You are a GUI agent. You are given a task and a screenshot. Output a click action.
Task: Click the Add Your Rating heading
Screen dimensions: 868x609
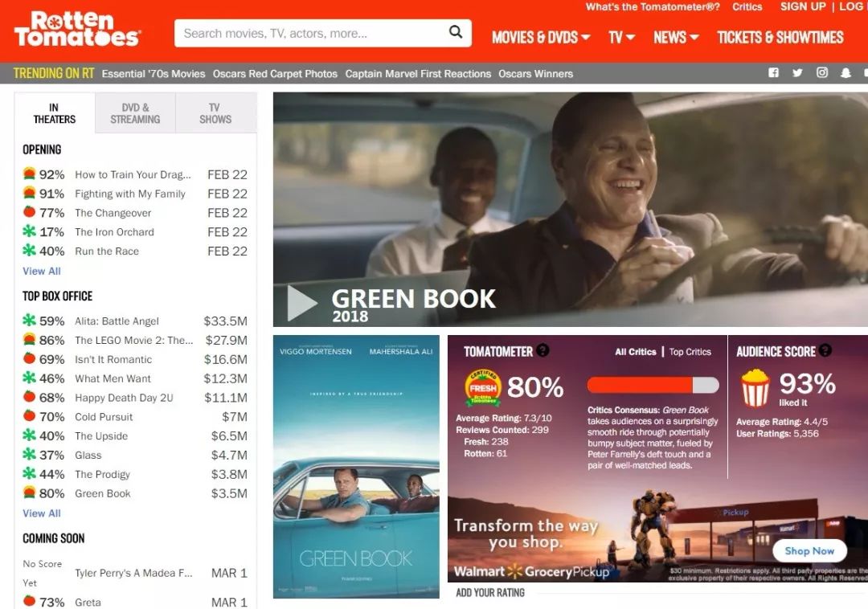coord(490,592)
